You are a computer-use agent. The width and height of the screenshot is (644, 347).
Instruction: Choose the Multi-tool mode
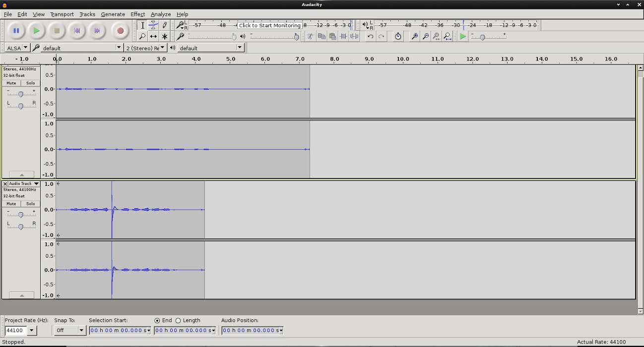point(164,36)
